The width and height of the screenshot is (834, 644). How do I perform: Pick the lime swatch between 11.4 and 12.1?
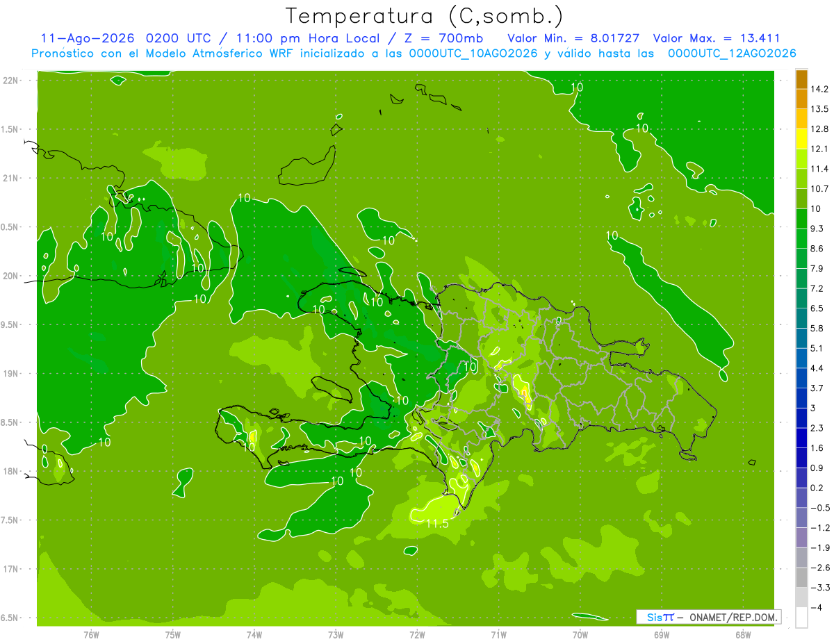pyautogui.click(x=801, y=159)
